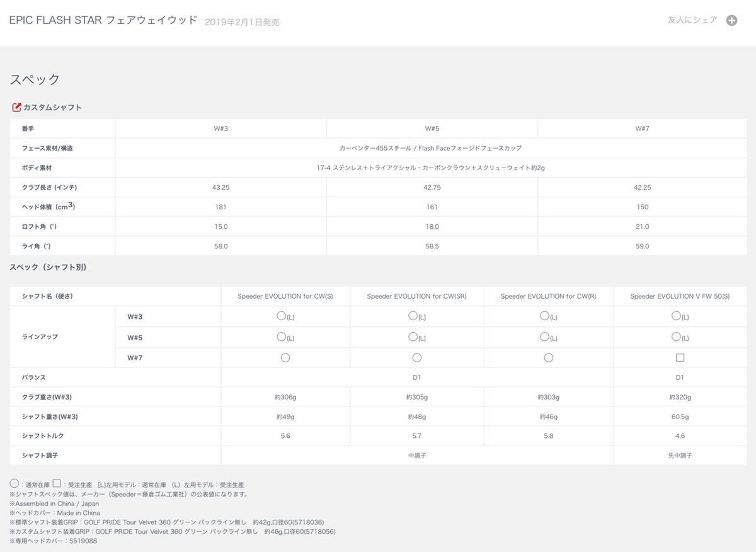Select lie angle value 59.0
756x552 pixels.
click(x=642, y=246)
